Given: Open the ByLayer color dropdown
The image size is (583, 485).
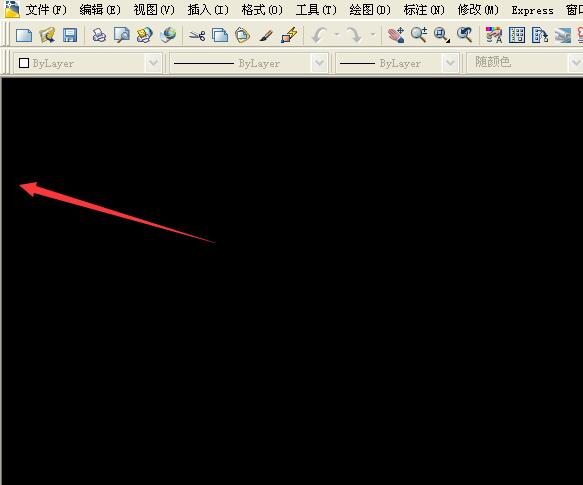Looking at the screenshot, I should 87,63.
